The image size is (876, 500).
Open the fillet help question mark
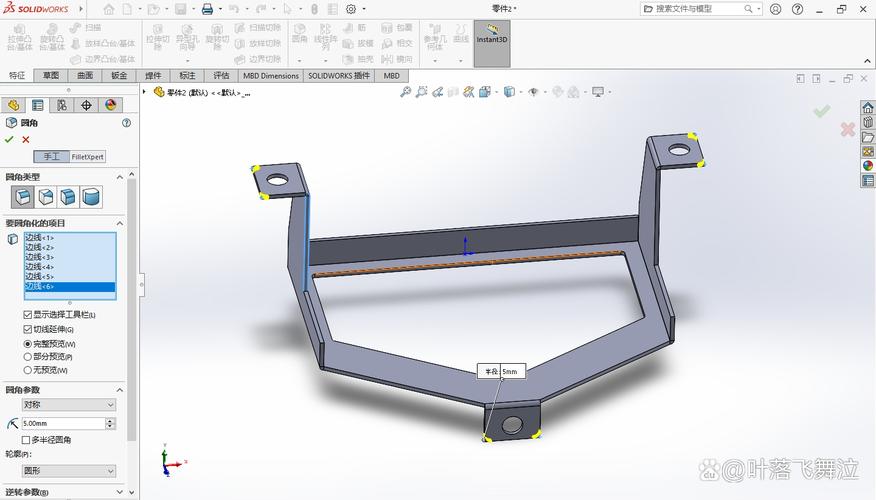coord(126,123)
